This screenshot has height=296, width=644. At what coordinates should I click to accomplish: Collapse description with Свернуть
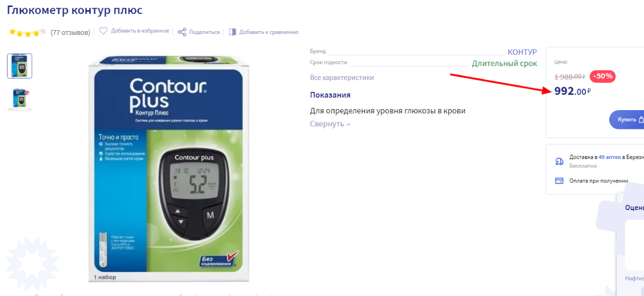pyautogui.click(x=327, y=124)
